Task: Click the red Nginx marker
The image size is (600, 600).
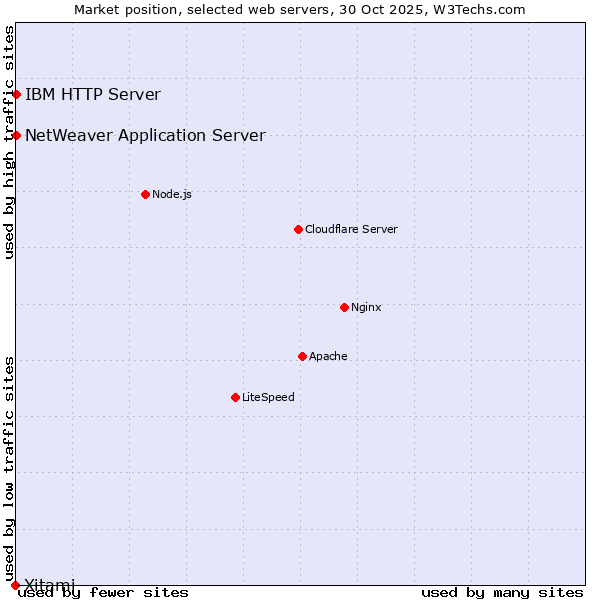Action: click(344, 307)
